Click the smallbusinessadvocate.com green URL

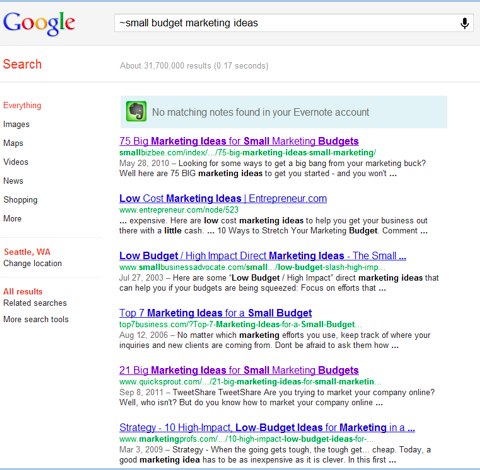pyautogui.click(x=252, y=267)
